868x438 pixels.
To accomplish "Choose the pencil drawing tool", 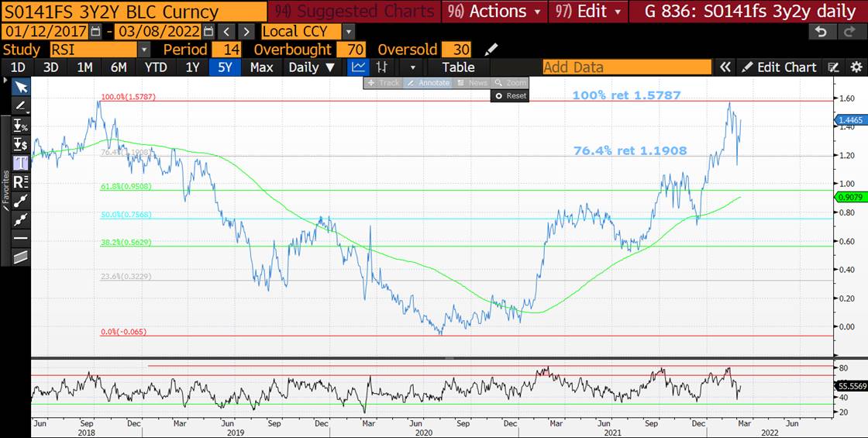I will [20, 105].
